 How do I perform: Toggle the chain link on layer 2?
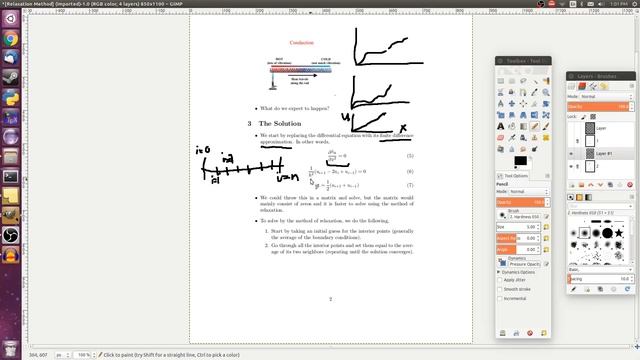578,167
